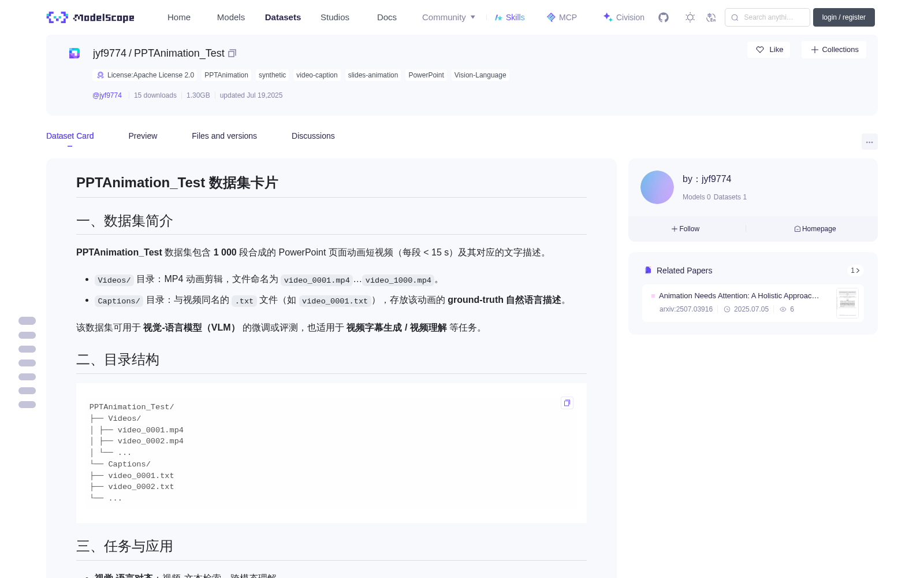Image resolution: width=924 pixels, height=578 pixels.
Task: Switch to the Preview tab
Action: (143, 136)
